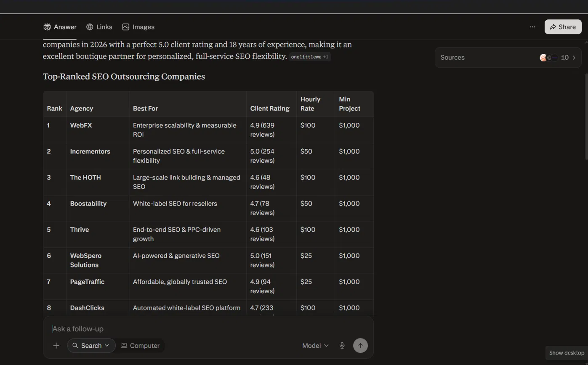Click the Boostability agency cell
Image resolution: width=588 pixels, height=365 pixels.
98,208
